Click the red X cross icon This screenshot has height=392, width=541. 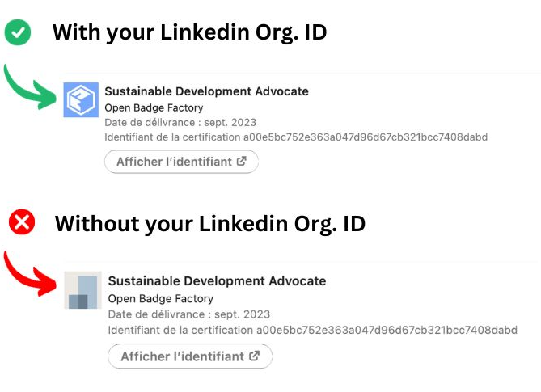point(20,222)
